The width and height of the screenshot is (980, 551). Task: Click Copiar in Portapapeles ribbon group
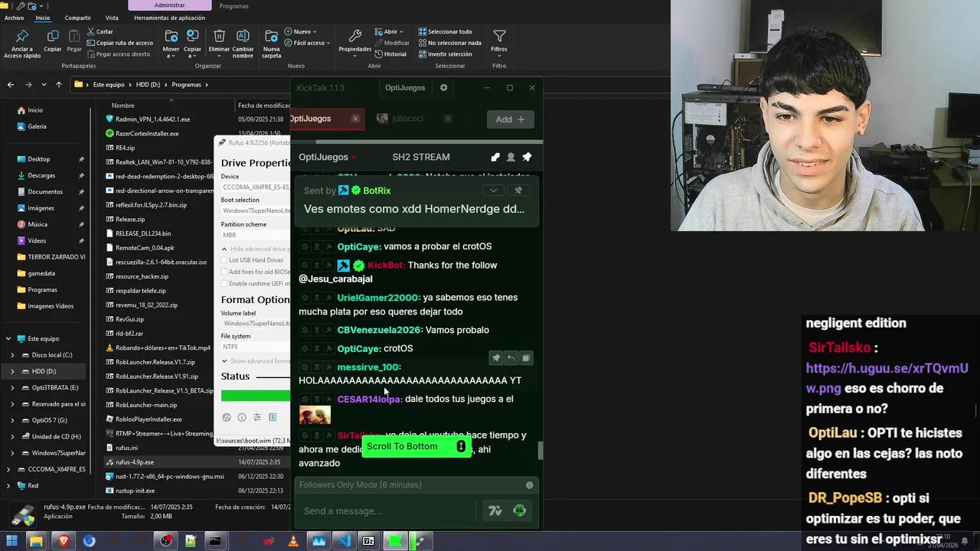pyautogui.click(x=53, y=42)
